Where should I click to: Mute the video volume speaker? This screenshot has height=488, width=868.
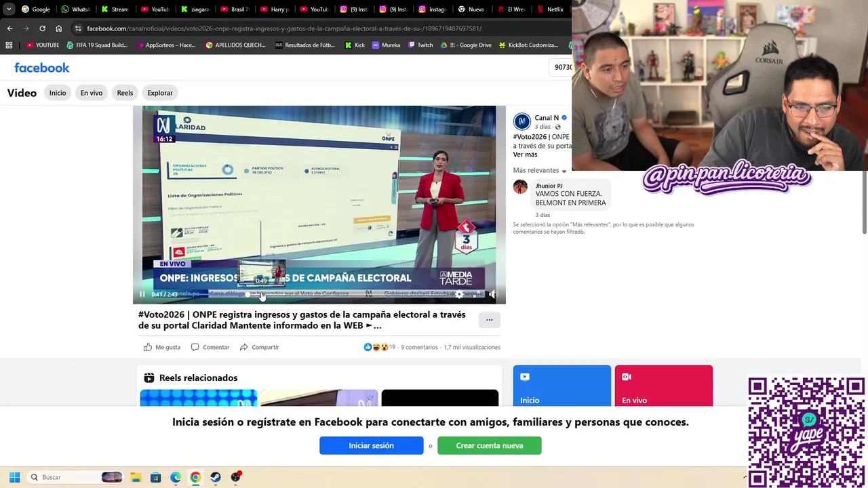point(493,294)
